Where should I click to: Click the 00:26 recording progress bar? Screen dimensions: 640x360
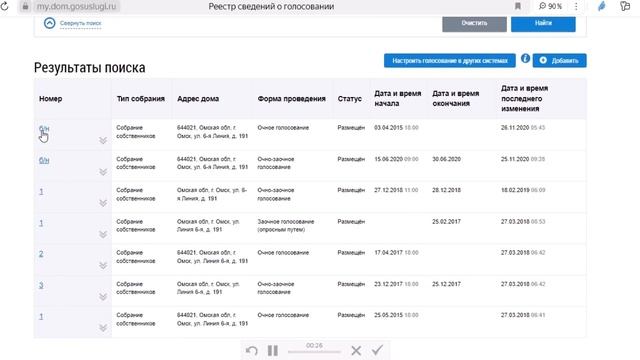314,351
